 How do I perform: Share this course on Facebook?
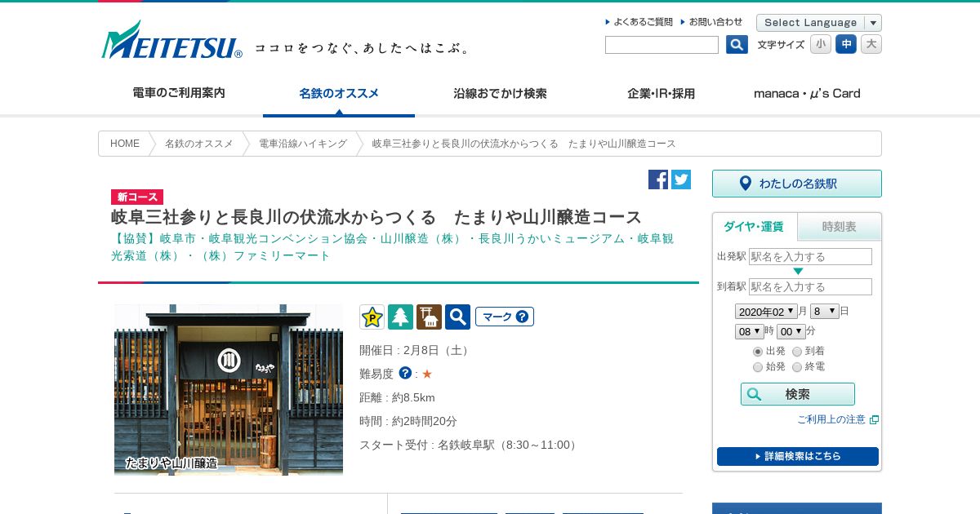pyautogui.click(x=658, y=179)
